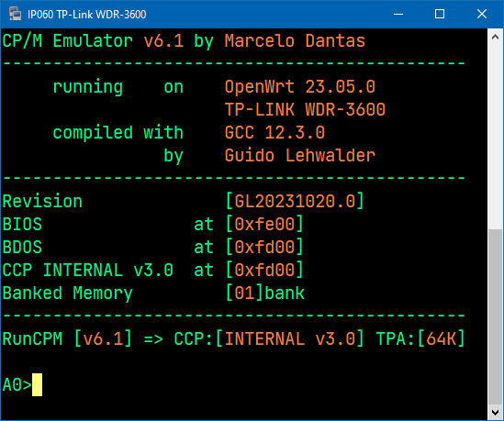Click the yellow cursor block at A0> prompt

38,384
